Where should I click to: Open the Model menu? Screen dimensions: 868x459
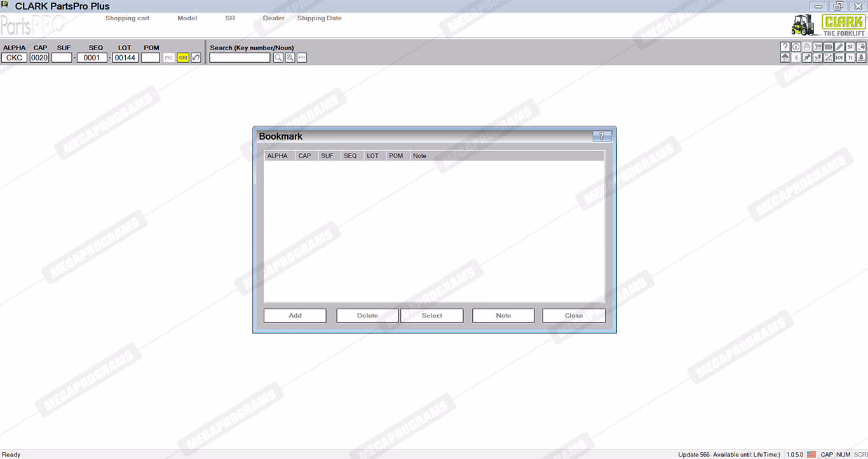point(187,18)
